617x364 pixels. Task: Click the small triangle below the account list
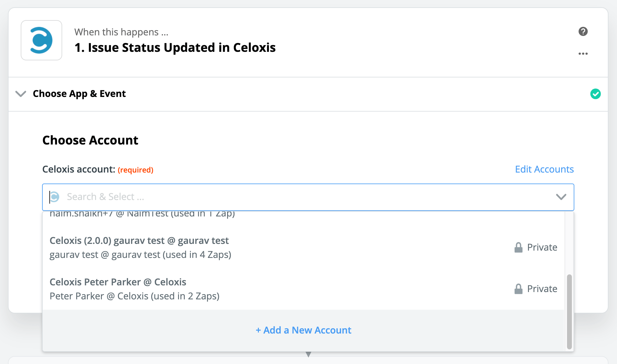tap(308, 355)
